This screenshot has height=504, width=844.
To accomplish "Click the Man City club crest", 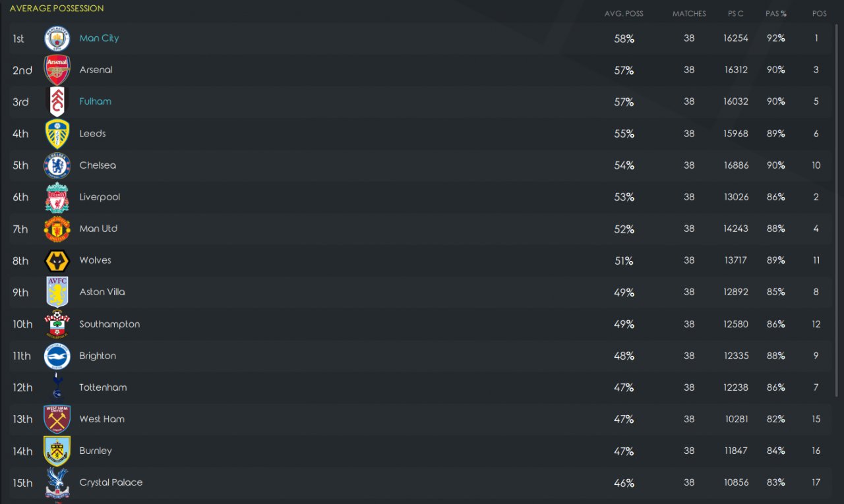I will pyautogui.click(x=57, y=38).
